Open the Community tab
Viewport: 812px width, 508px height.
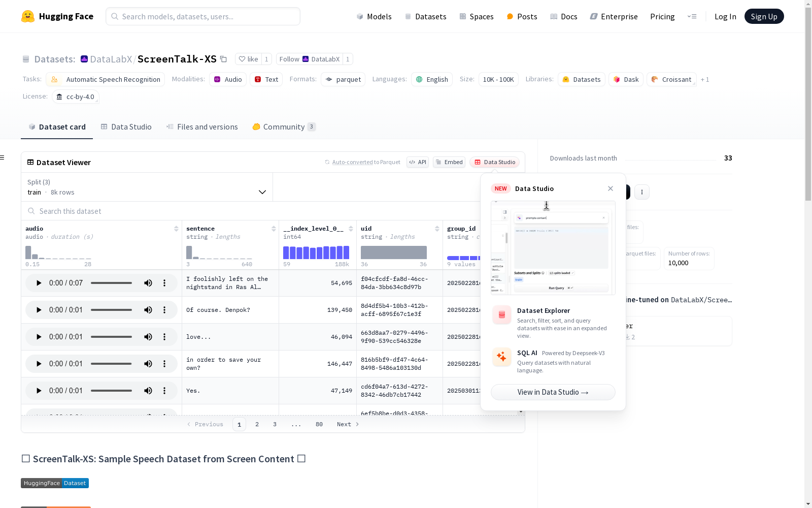point(284,127)
